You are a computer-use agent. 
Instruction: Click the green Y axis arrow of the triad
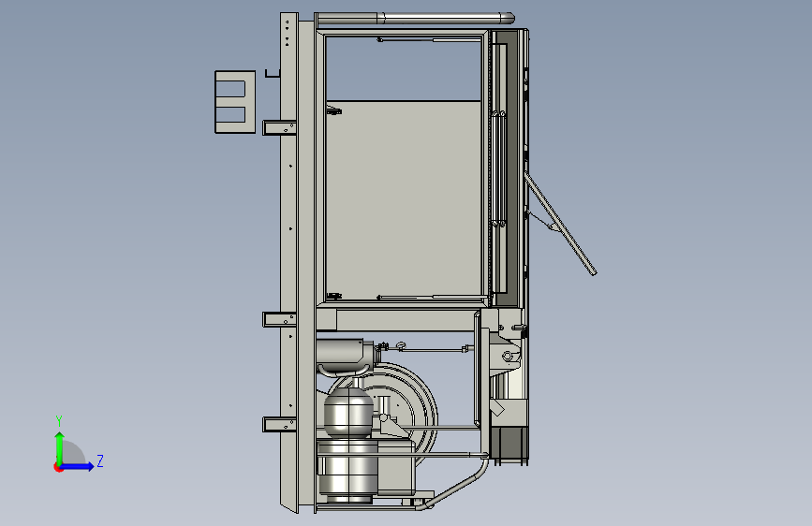tap(60, 447)
